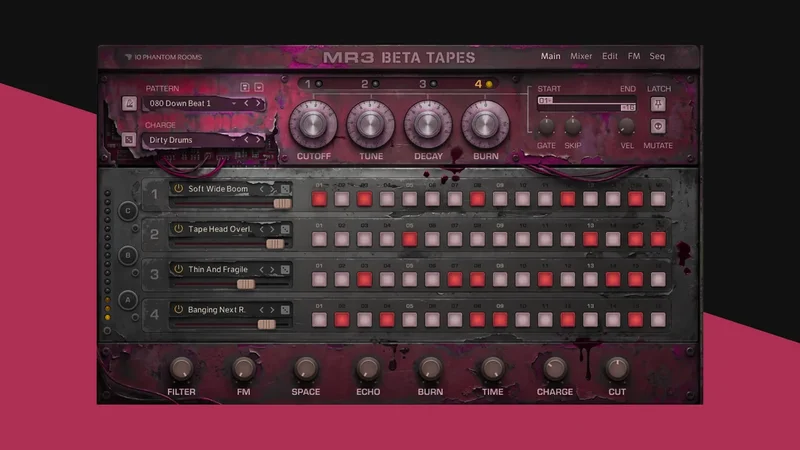Screen dimensions: 800x450
Task: Toggle power for Tape Head Overl. track
Action: point(179,229)
